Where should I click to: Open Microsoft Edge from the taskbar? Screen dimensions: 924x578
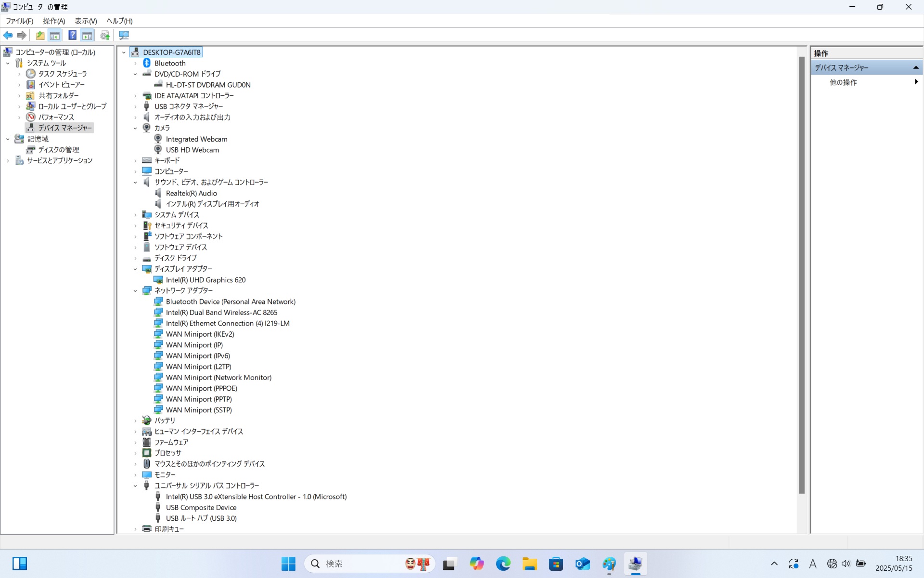point(503,564)
